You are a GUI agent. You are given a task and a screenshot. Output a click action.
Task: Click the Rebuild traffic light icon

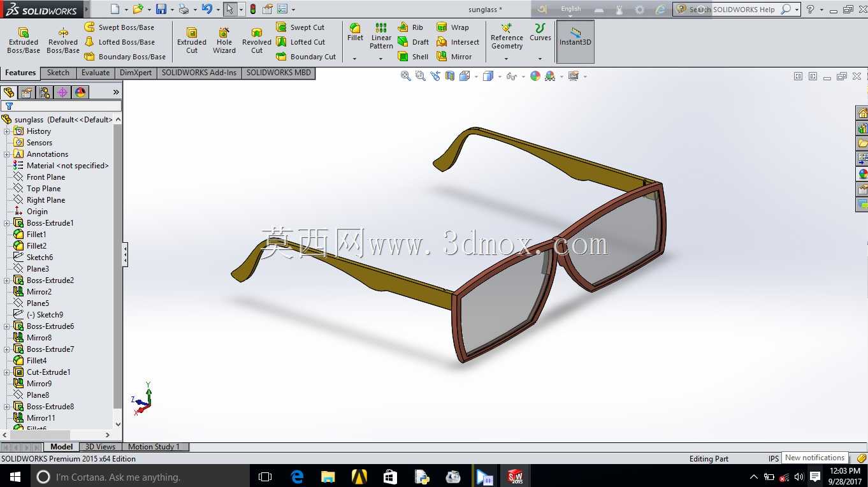pyautogui.click(x=252, y=9)
